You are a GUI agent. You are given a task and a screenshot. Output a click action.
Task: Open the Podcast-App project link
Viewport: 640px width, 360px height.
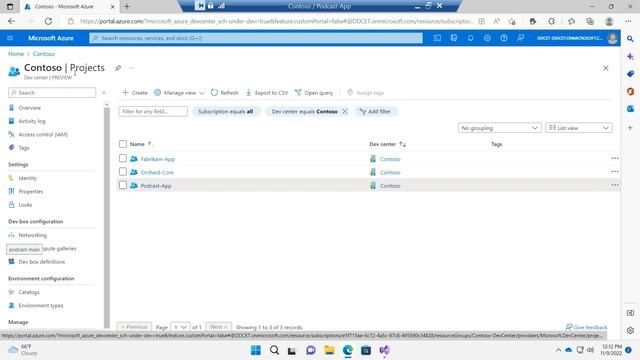point(156,186)
